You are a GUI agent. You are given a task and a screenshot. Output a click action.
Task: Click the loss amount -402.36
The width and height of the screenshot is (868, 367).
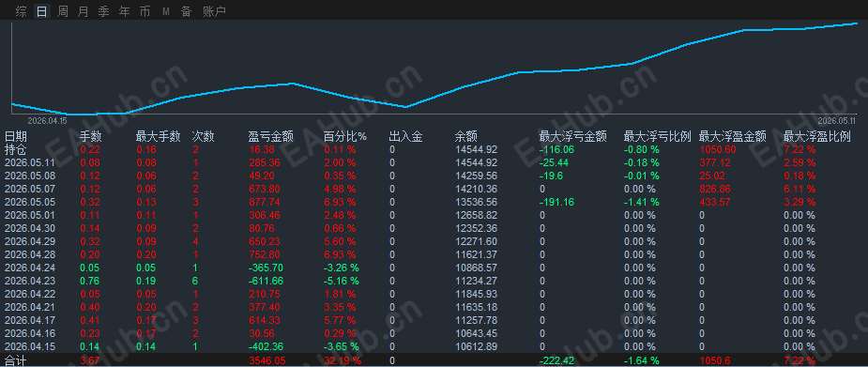[266, 346]
